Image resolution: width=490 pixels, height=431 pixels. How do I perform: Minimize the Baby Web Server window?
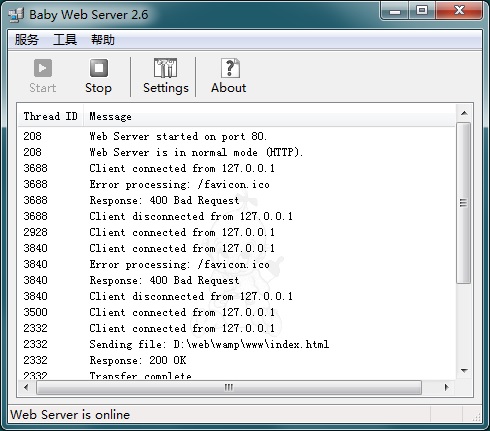395,12
